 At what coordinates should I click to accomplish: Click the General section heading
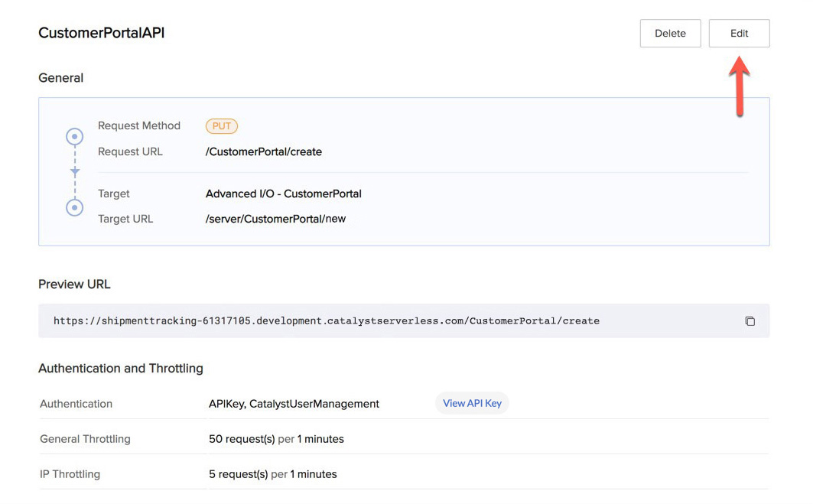pyautogui.click(x=60, y=78)
